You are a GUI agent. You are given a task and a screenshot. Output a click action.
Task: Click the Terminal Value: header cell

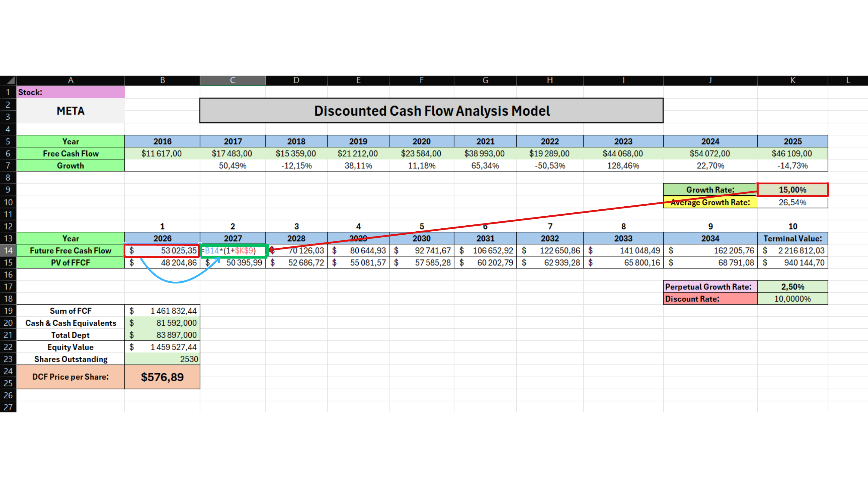[793, 239]
